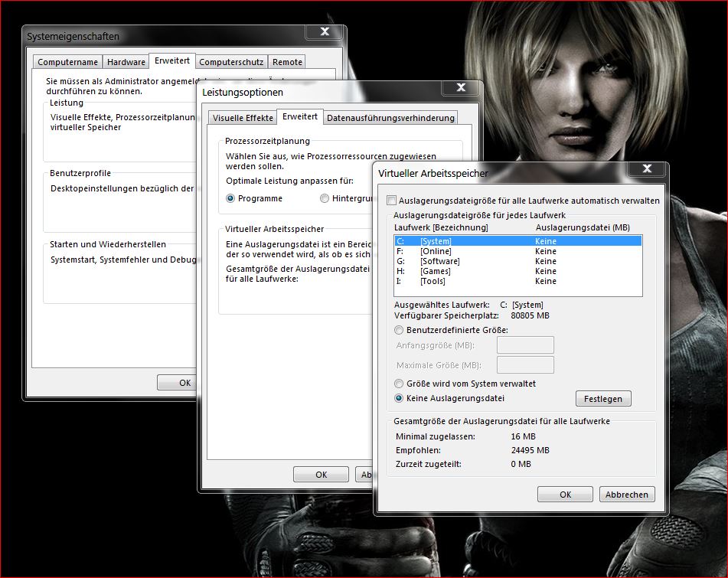This screenshot has width=728, height=578.
Task: Select Keine Auslagerungsdatei radio button
Action: (399, 398)
